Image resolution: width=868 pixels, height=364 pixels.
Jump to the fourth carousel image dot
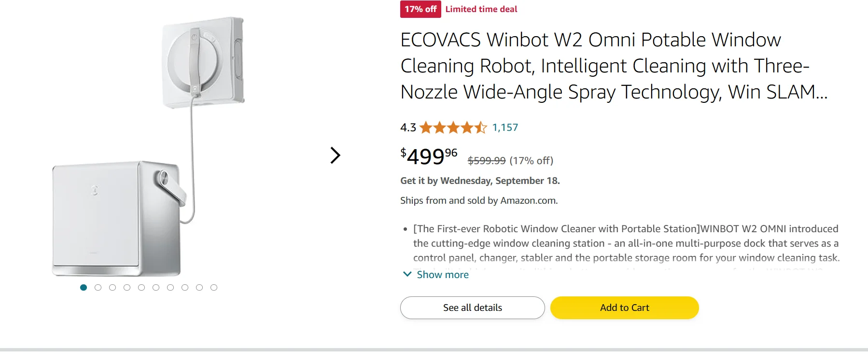(x=127, y=288)
